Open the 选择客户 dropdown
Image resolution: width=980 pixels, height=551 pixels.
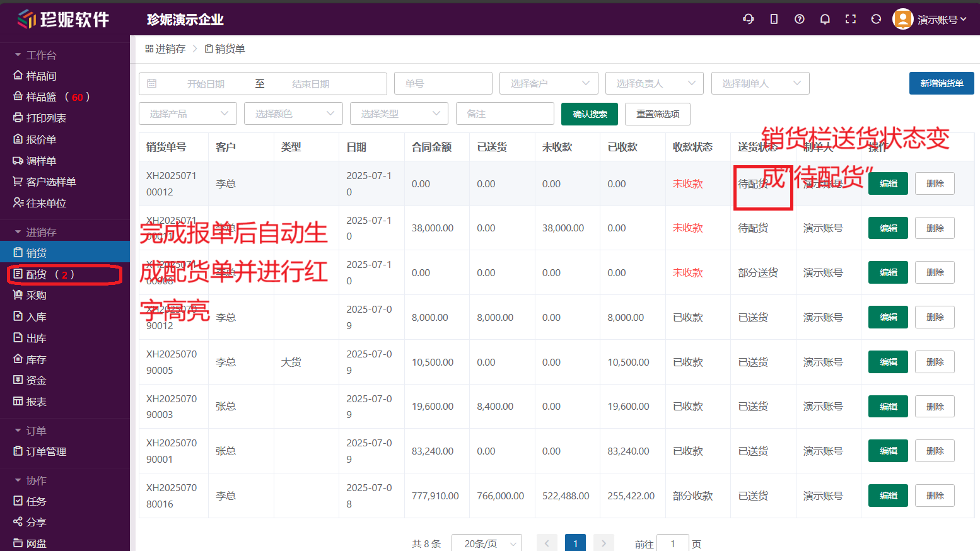pos(547,83)
